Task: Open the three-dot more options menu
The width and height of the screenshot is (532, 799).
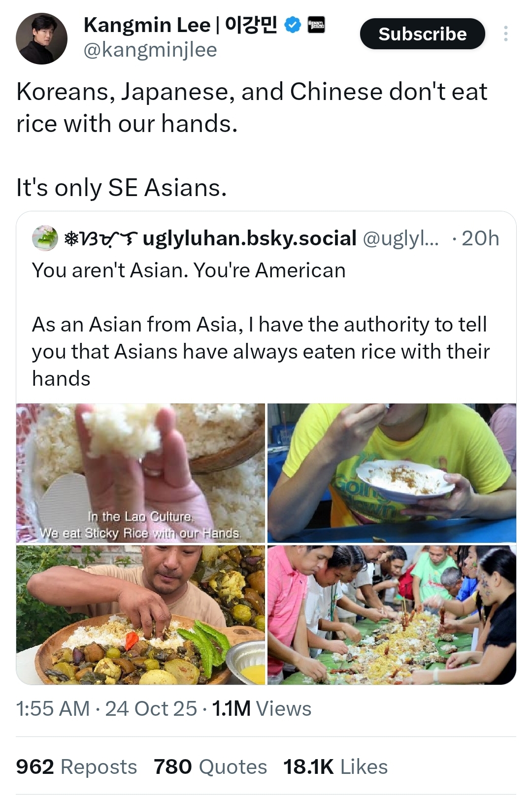Action: [505, 33]
